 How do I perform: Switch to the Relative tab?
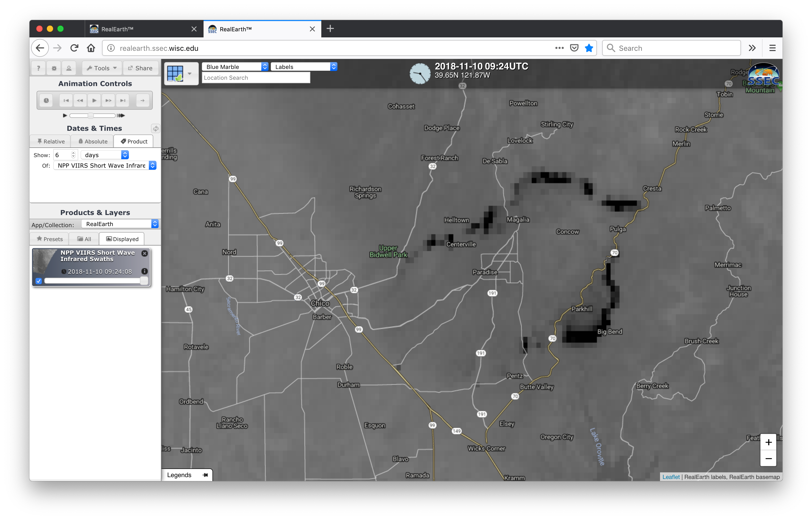50,141
